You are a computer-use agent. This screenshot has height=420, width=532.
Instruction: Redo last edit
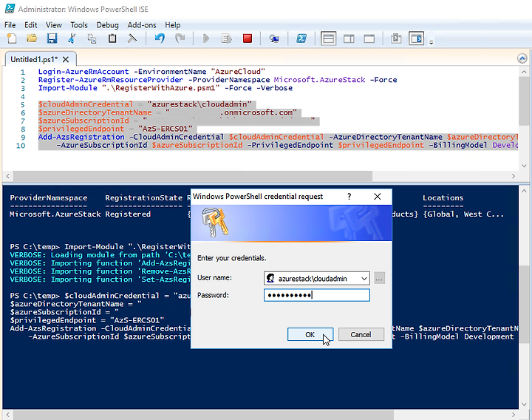tap(180, 38)
